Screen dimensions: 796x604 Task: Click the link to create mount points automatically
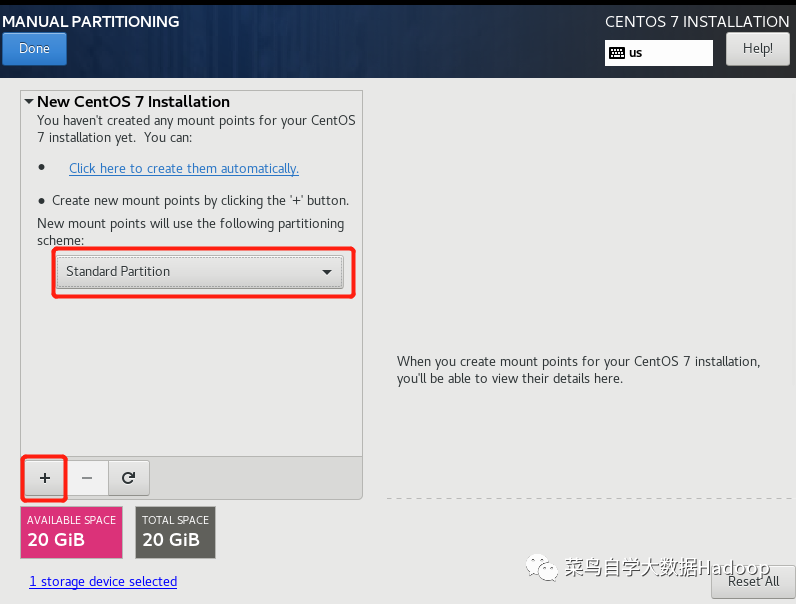[x=184, y=169]
